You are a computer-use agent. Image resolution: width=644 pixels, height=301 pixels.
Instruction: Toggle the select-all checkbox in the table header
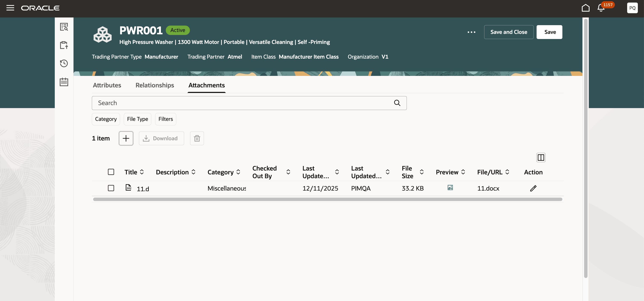pos(111,172)
